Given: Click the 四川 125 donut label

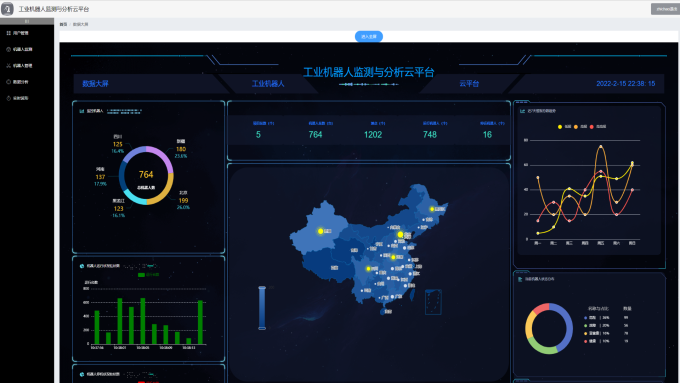Looking at the screenshot, I should pyautogui.click(x=118, y=144).
